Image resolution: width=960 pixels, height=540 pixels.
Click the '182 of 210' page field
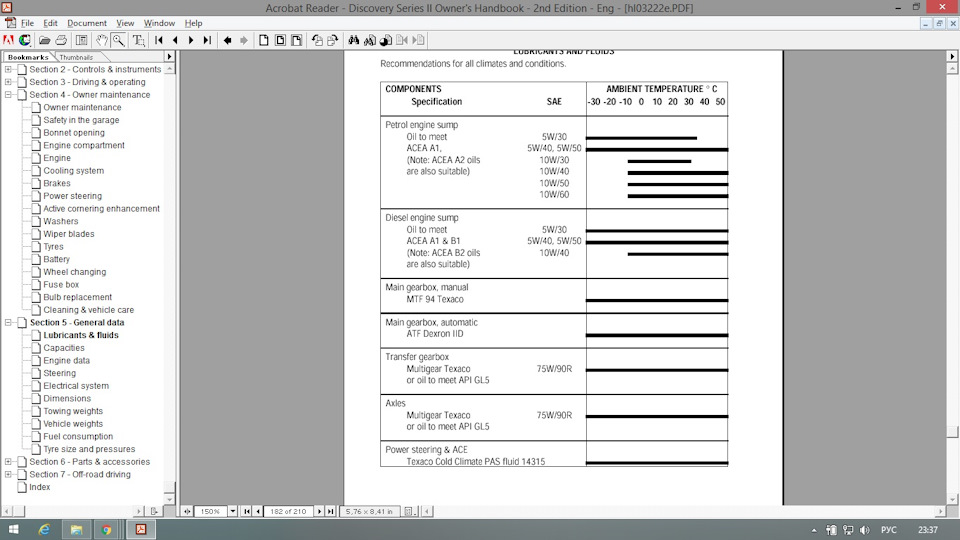[288, 511]
